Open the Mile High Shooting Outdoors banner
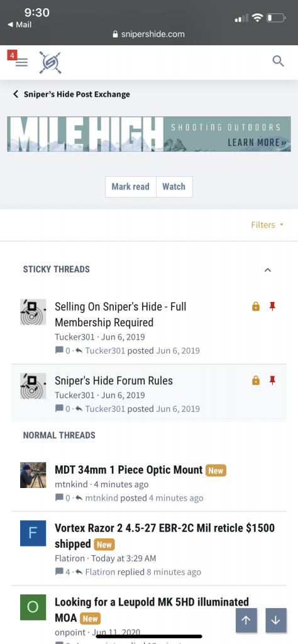The width and height of the screenshot is (298, 644). 149,134
